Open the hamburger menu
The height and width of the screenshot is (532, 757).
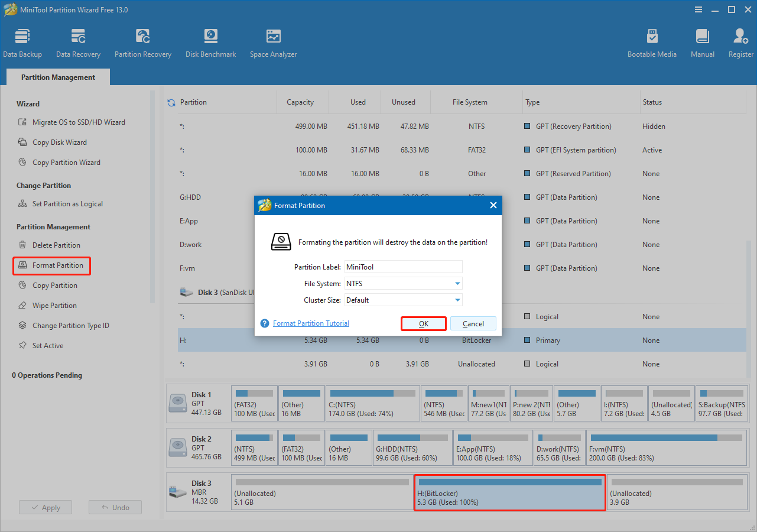click(698, 9)
